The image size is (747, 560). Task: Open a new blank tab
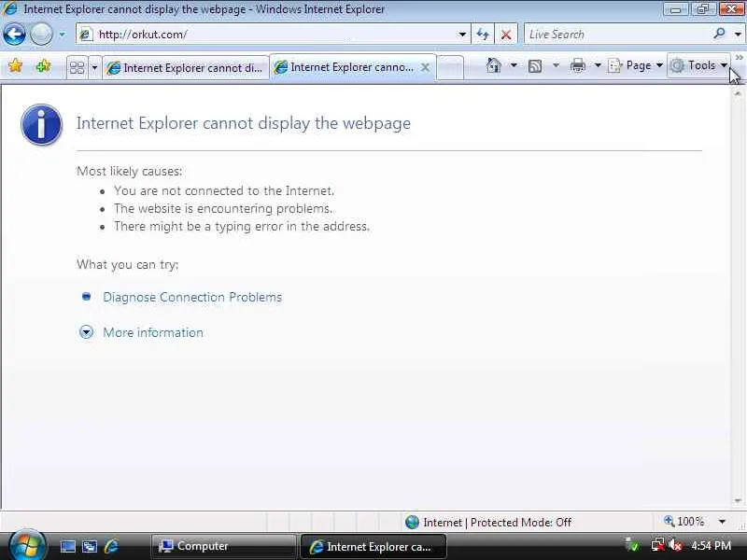tap(450, 67)
